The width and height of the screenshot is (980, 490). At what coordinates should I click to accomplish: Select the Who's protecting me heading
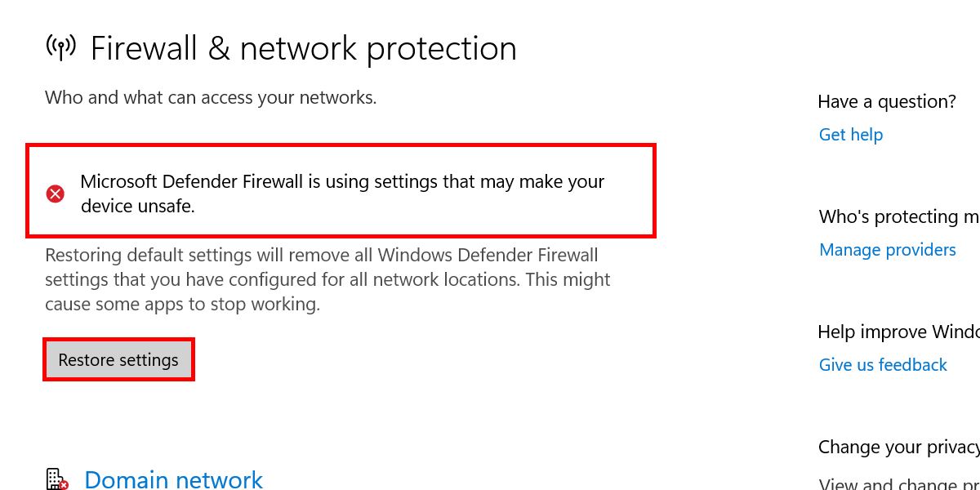pos(898,216)
